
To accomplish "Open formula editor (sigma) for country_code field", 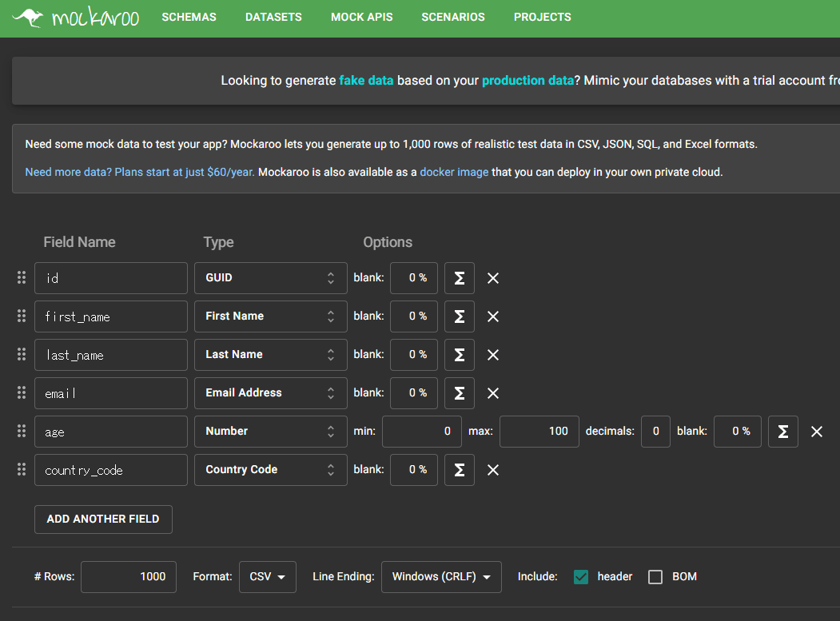I will click(459, 470).
